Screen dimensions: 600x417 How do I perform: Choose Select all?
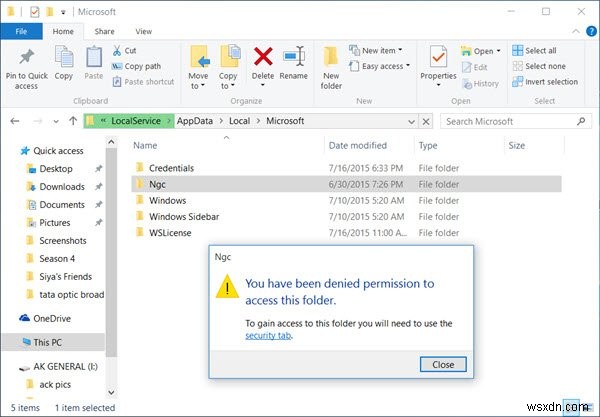tap(535, 50)
